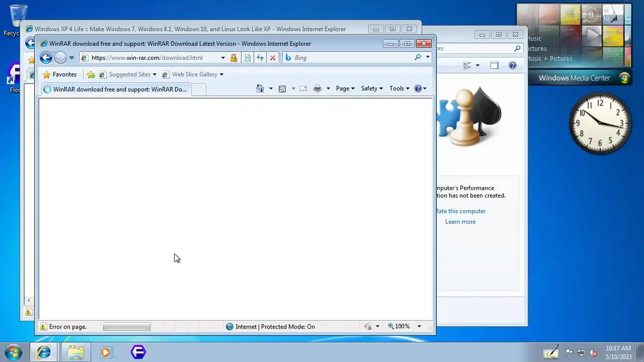Expand the zoom level dropdown arrow
644x362 pixels.
click(x=419, y=326)
